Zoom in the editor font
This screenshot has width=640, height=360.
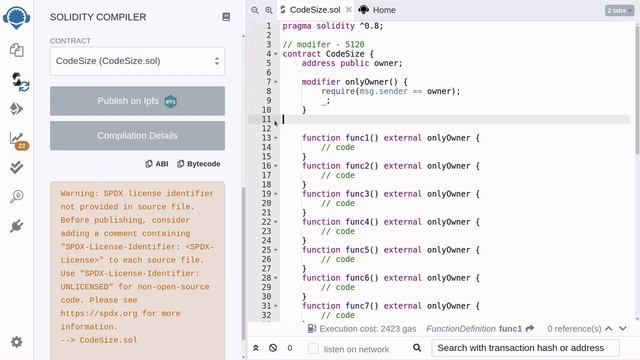click(x=269, y=10)
